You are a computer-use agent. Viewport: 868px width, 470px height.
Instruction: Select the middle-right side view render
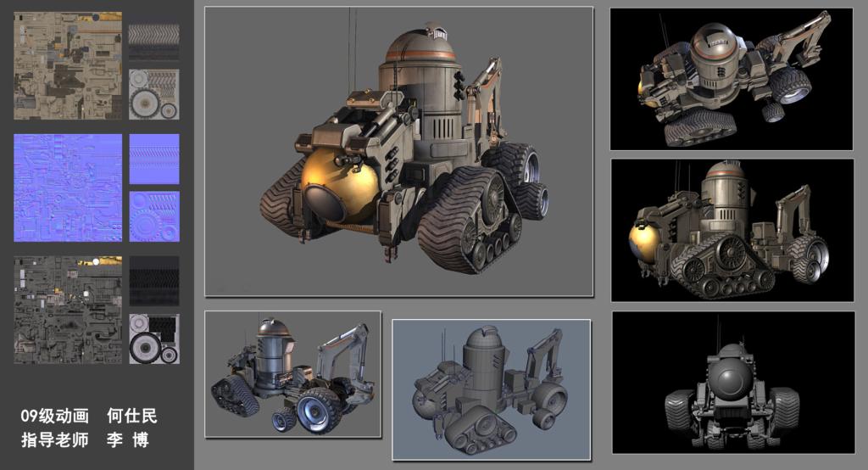coord(731,229)
